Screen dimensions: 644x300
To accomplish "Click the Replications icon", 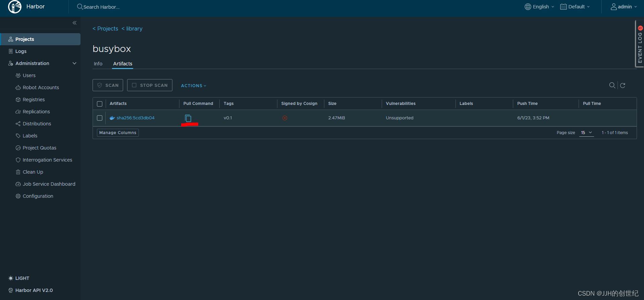I will [x=18, y=112].
